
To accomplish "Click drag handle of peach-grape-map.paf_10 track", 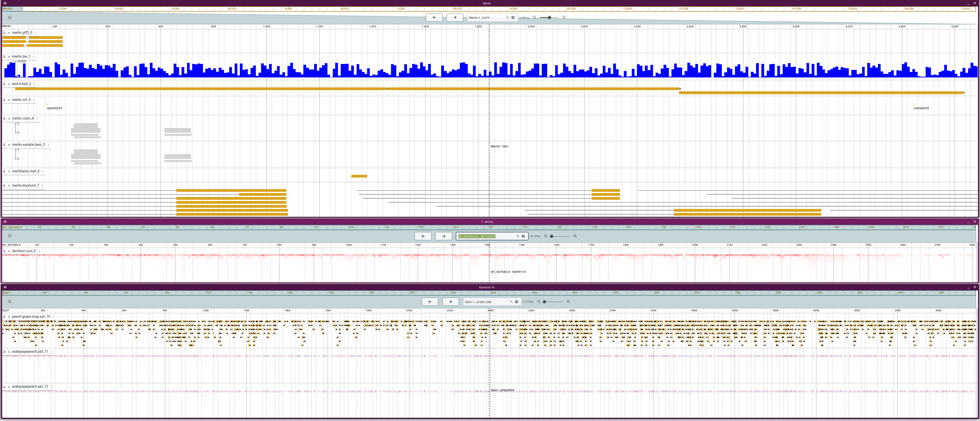I will click(4, 317).
